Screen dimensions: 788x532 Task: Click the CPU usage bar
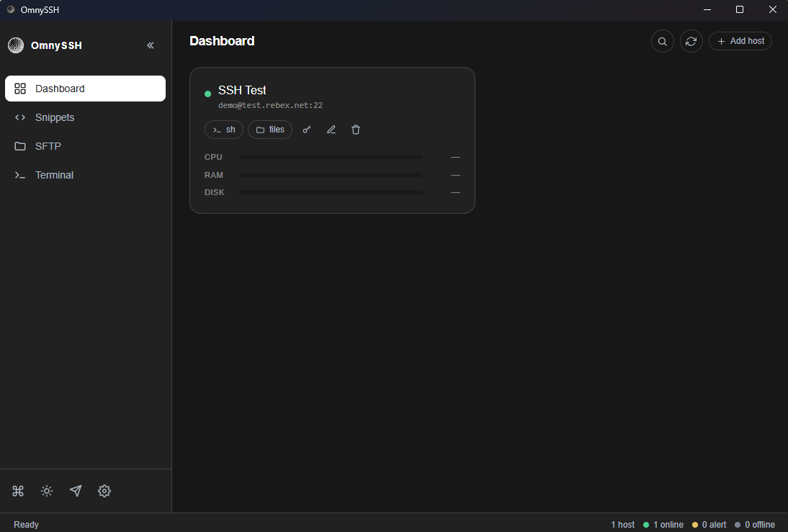(x=331, y=157)
